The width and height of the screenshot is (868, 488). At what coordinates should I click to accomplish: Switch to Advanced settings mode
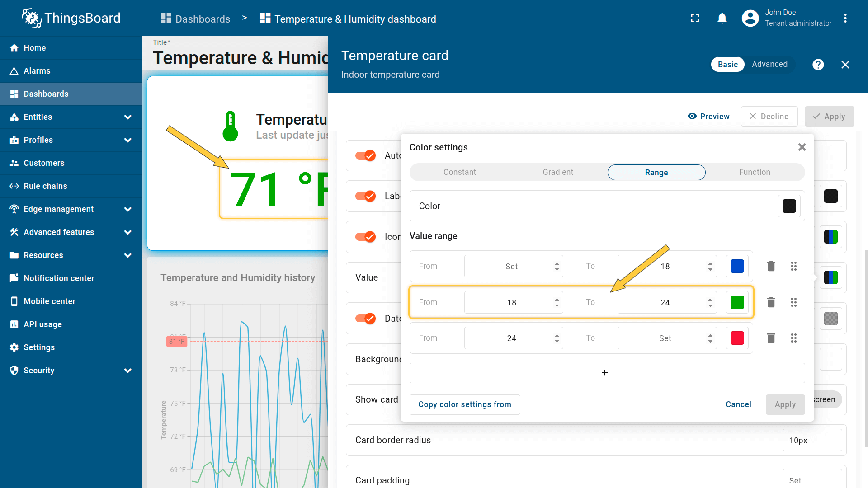pos(769,64)
